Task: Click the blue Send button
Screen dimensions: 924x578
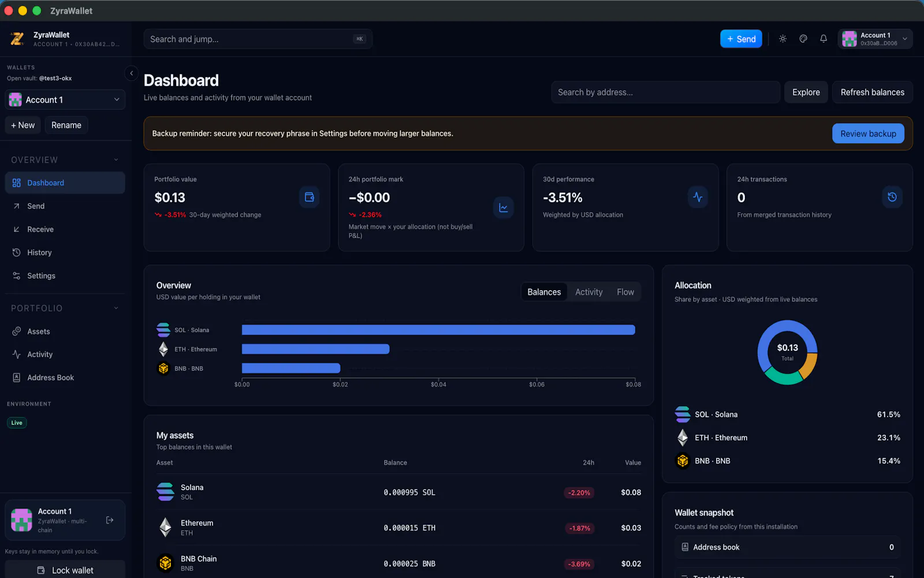Action: [x=741, y=39]
